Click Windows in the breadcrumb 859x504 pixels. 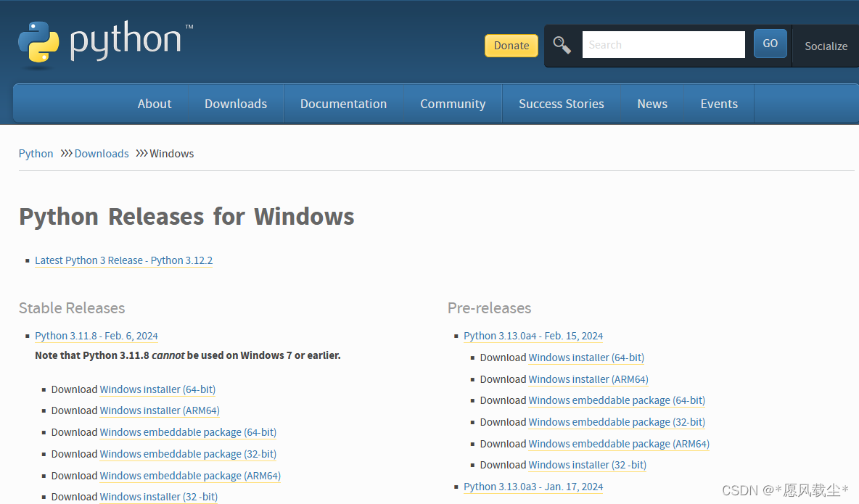tap(171, 154)
